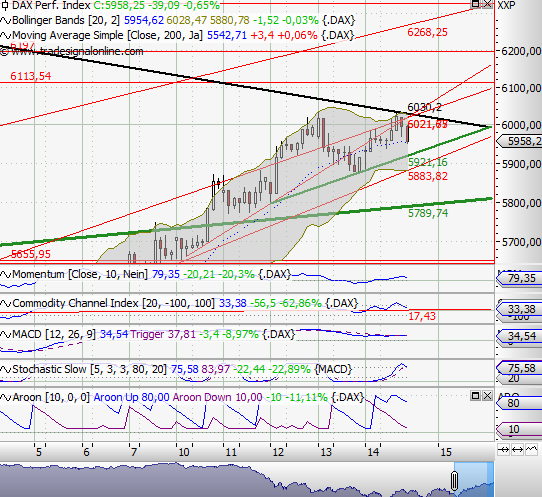Click the 34,54 MACD value tag
This screenshot has height=497, width=542.
(x=519, y=336)
